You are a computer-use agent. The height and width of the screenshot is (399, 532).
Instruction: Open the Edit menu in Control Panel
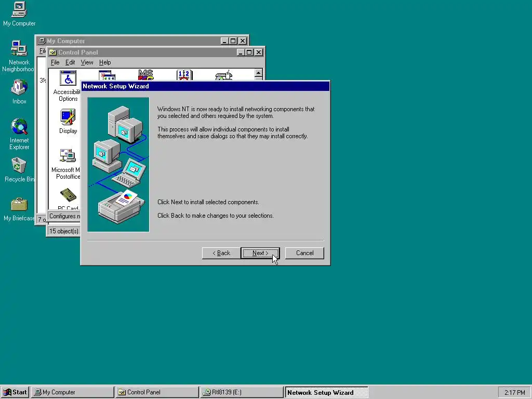coord(70,62)
